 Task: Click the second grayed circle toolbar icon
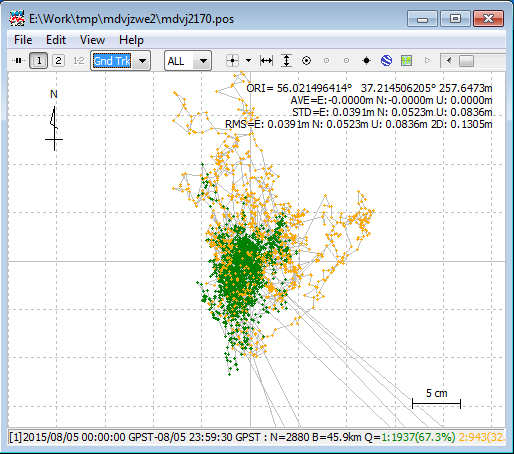click(347, 61)
